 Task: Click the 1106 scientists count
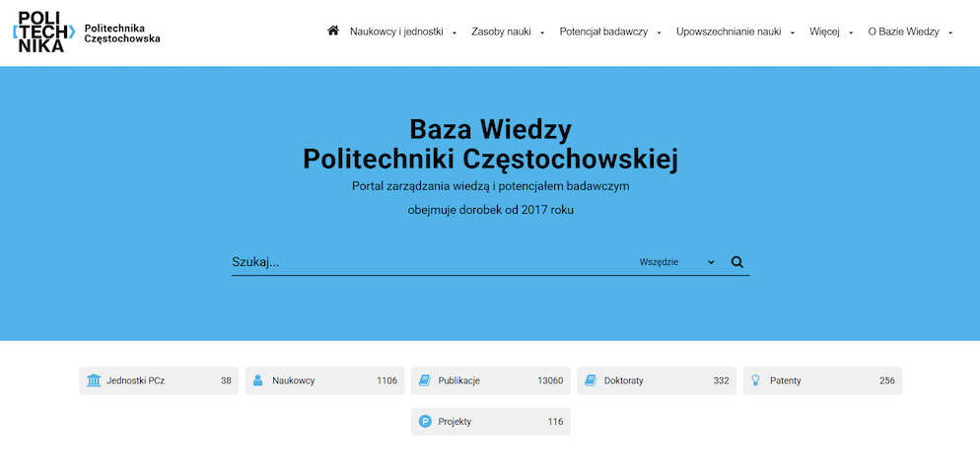[386, 380]
